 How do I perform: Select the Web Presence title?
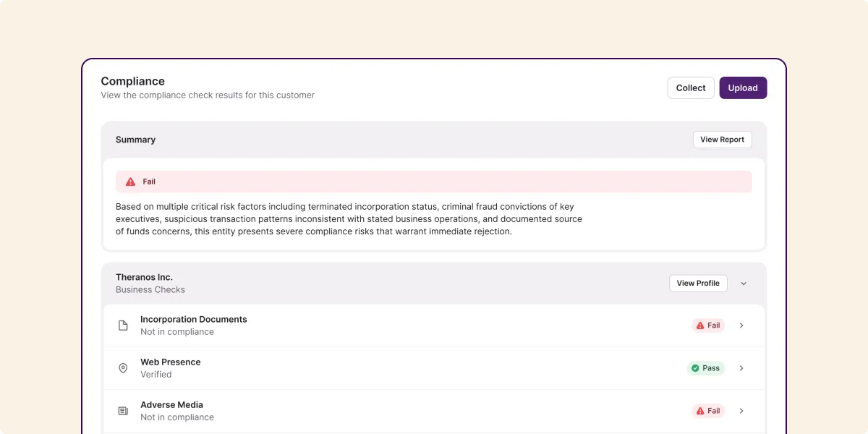171,362
